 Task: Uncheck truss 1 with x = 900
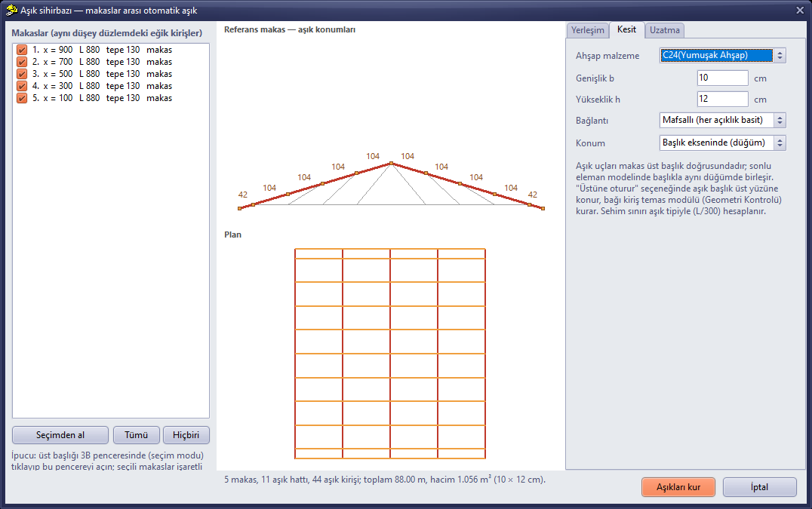(22, 50)
